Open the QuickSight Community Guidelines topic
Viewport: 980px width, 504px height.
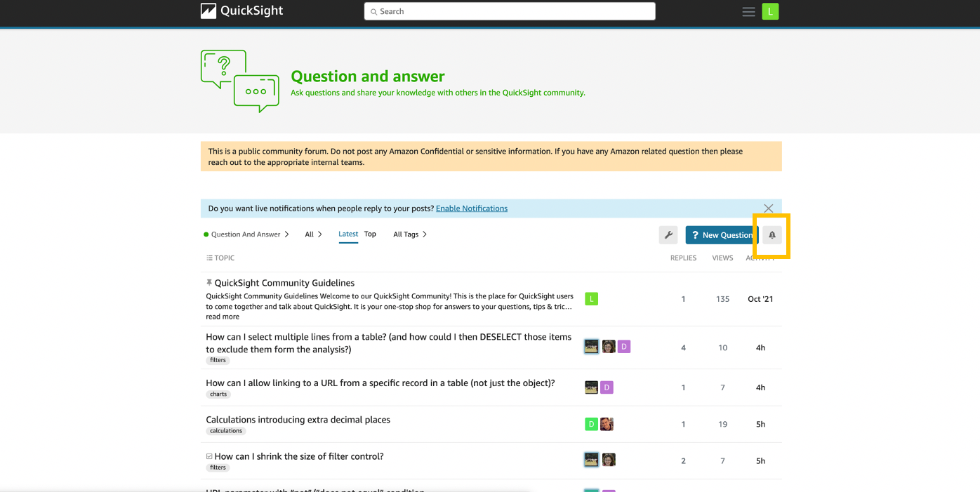(x=284, y=283)
